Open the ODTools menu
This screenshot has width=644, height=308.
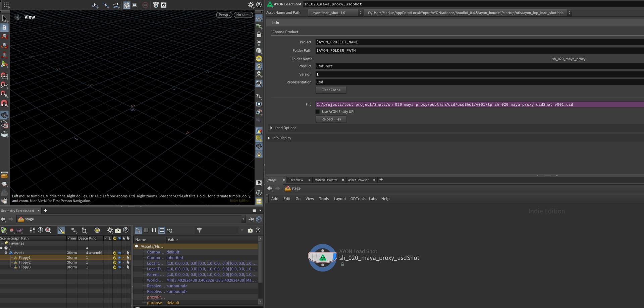pyautogui.click(x=358, y=199)
